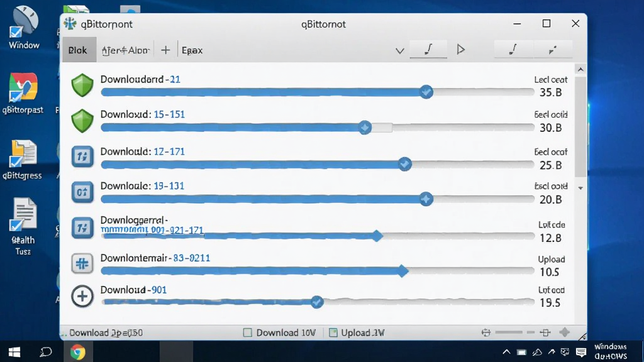
Task: Click green shield icon beside Downloudard-21
Action: (82, 85)
